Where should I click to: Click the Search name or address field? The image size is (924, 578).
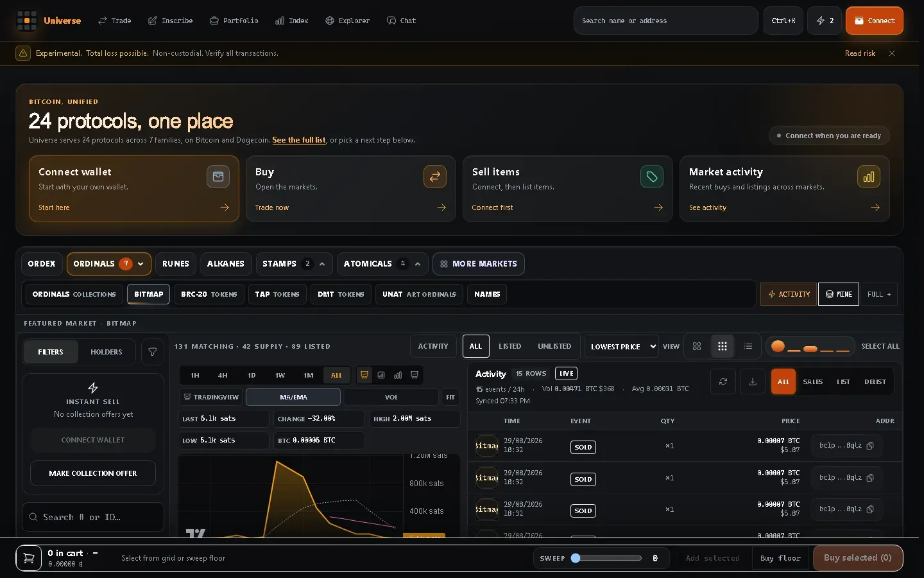(x=665, y=21)
